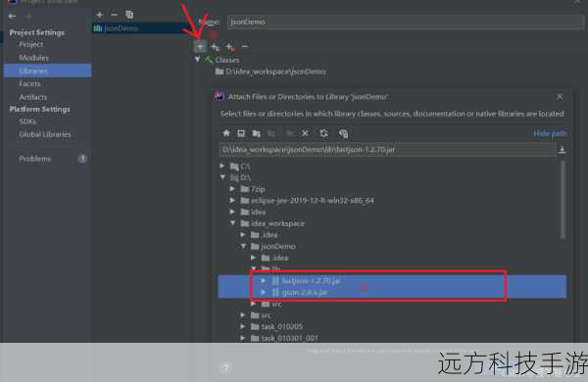
Task: Collapse the idea_workspace folder
Action: coord(232,223)
